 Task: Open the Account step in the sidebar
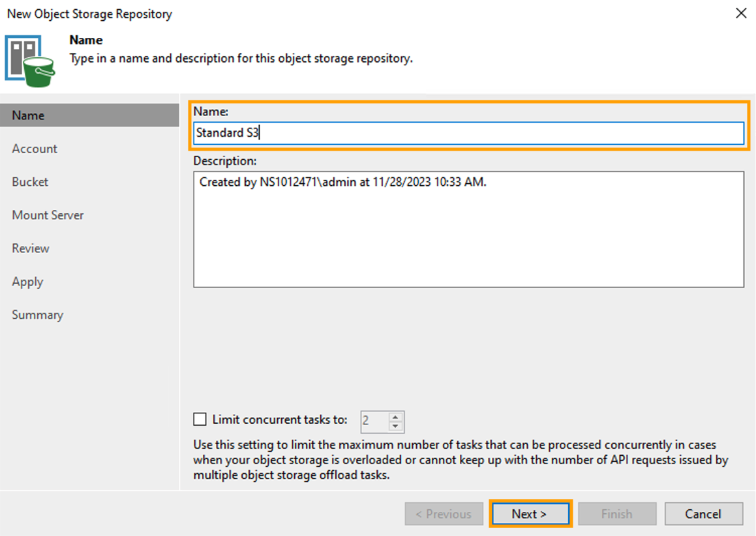[x=35, y=148]
